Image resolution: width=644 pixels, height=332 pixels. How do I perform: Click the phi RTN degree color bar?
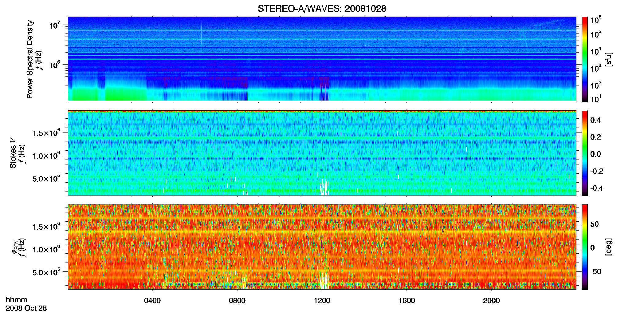coord(585,247)
